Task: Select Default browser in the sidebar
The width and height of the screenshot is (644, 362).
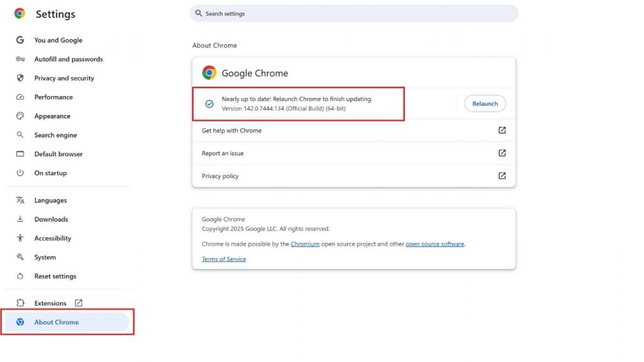Action: tap(58, 153)
